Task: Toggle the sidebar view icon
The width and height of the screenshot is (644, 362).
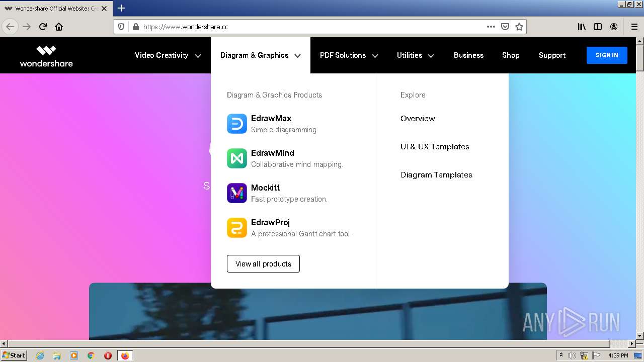Action: [x=598, y=27]
